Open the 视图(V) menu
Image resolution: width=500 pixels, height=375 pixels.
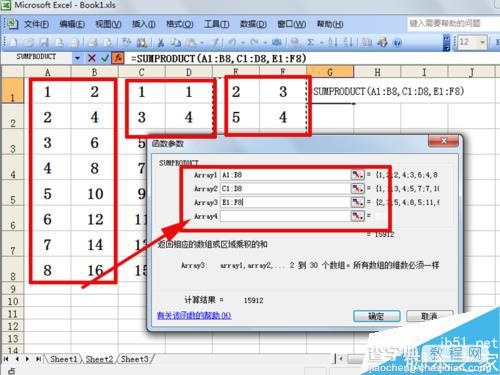click(x=108, y=24)
